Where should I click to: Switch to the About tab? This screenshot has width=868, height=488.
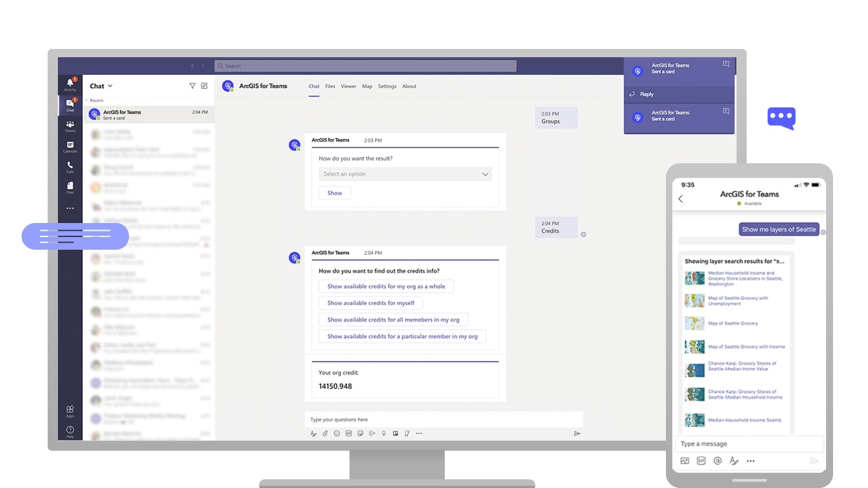pos(409,86)
